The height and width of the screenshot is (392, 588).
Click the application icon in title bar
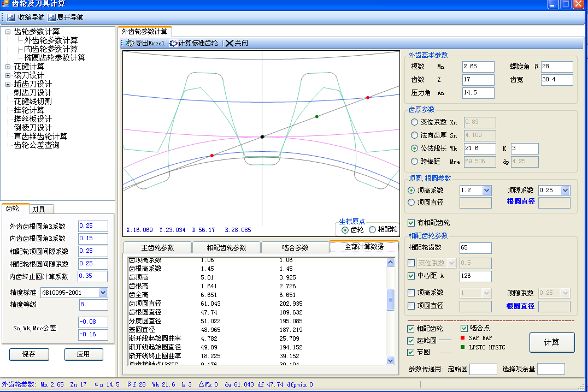[5, 4]
